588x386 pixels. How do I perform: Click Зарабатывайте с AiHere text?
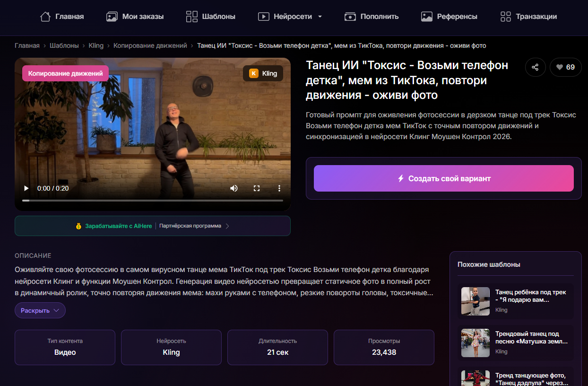(x=119, y=226)
